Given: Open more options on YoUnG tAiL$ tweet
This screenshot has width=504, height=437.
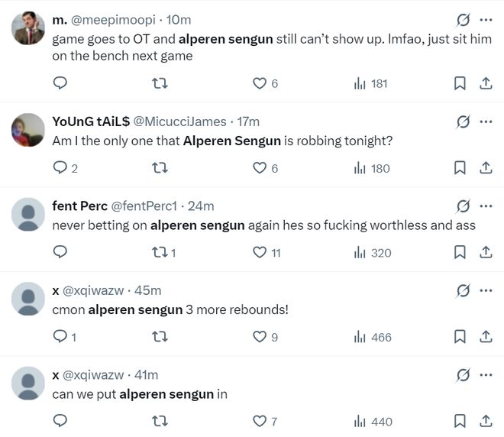Looking at the screenshot, I should (486, 121).
